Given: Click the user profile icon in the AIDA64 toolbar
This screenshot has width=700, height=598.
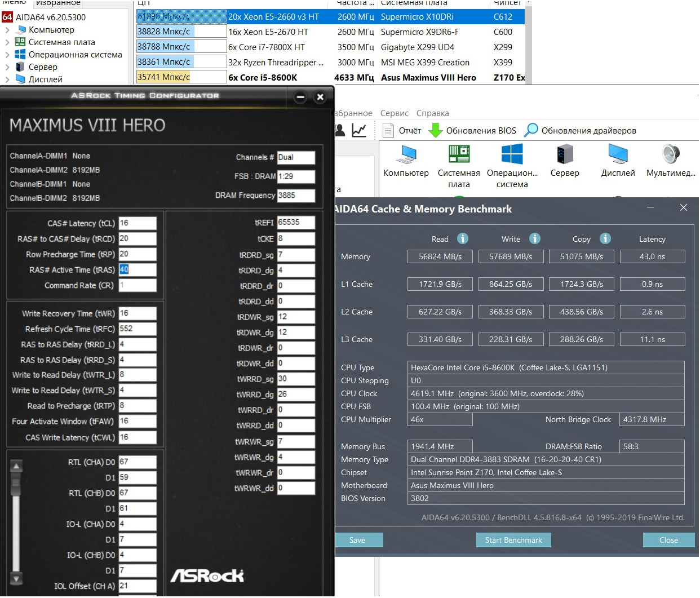Looking at the screenshot, I should coord(340,130).
